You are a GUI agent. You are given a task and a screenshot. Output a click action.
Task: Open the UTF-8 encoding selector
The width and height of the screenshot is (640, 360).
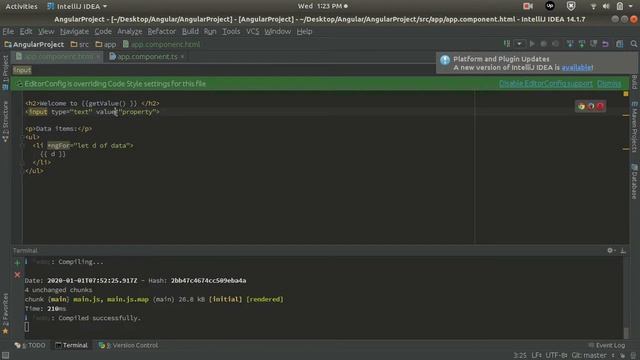(556, 356)
